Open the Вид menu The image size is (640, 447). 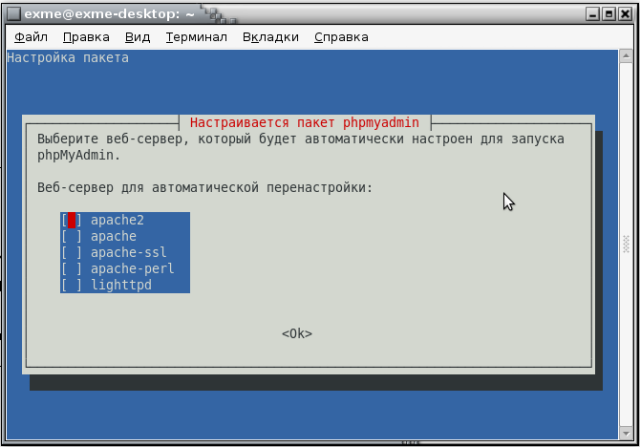click(x=138, y=37)
